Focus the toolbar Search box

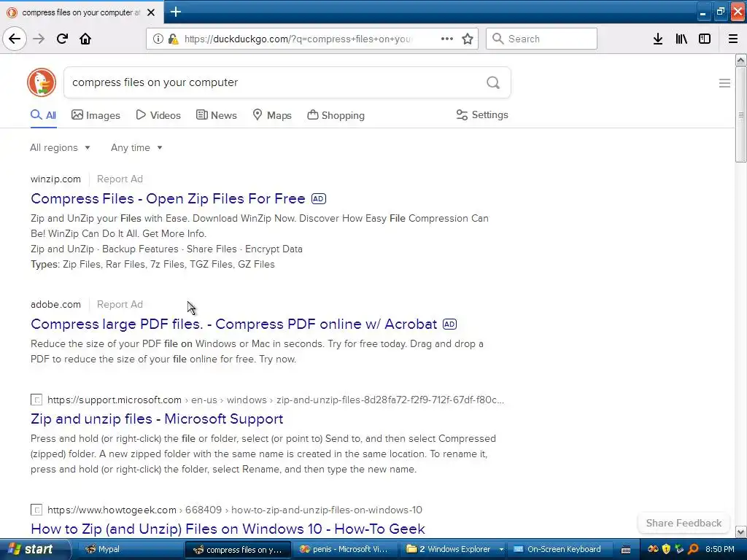coord(542,39)
